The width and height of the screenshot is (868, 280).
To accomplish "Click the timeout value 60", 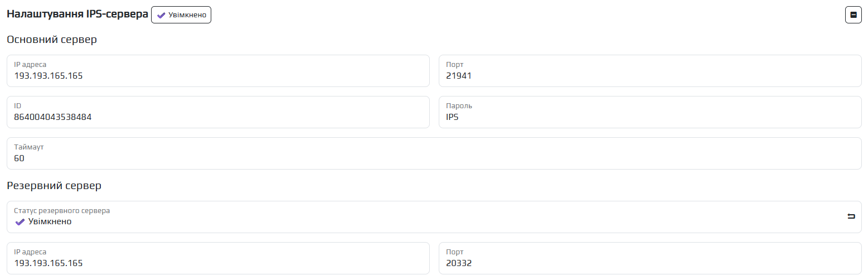I will pyautogui.click(x=20, y=158).
